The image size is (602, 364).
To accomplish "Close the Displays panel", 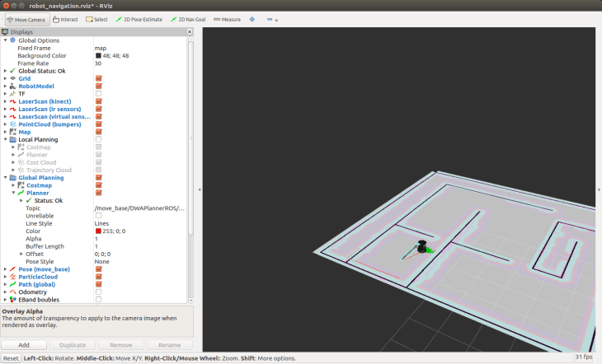I will pos(190,32).
